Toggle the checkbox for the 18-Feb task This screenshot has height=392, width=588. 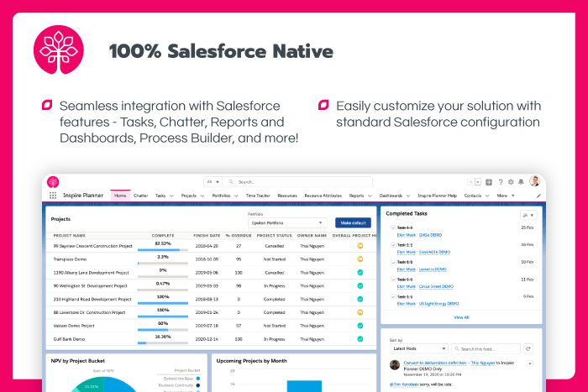pos(393,245)
